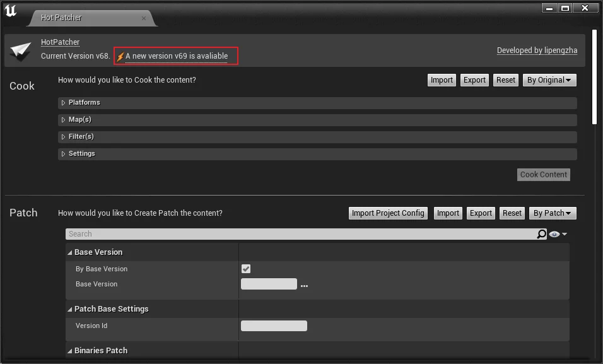Click the Version Id input field

click(274, 326)
